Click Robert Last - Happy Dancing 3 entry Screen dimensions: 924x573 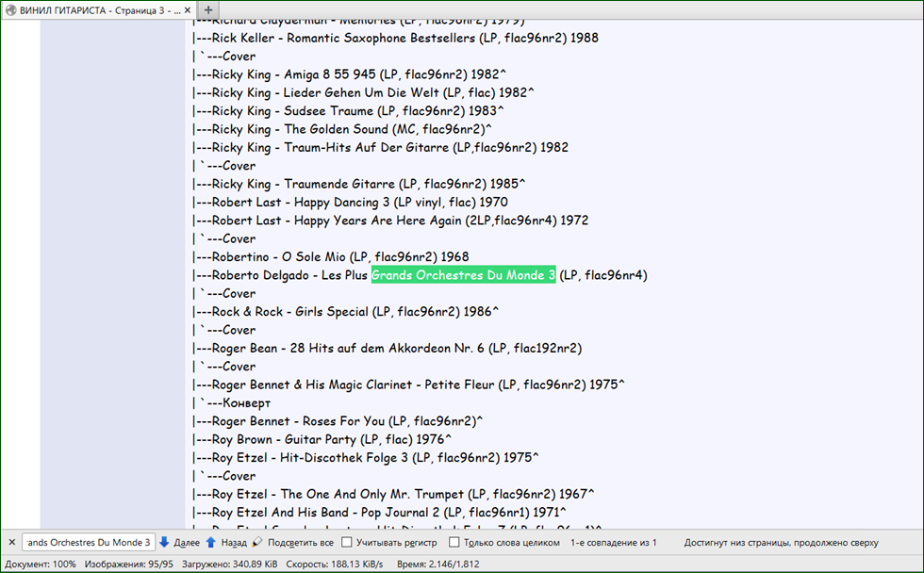[350, 202]
